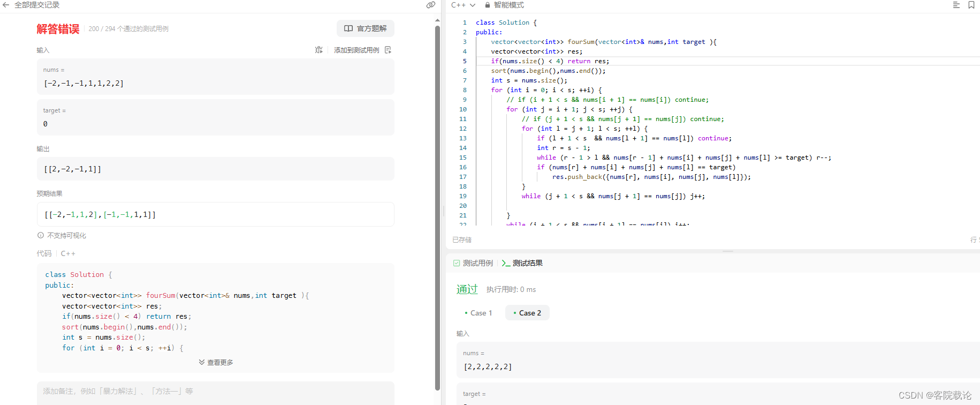Select Case 2 result
This screenshot has width=980, height=405.
point(527,313)
